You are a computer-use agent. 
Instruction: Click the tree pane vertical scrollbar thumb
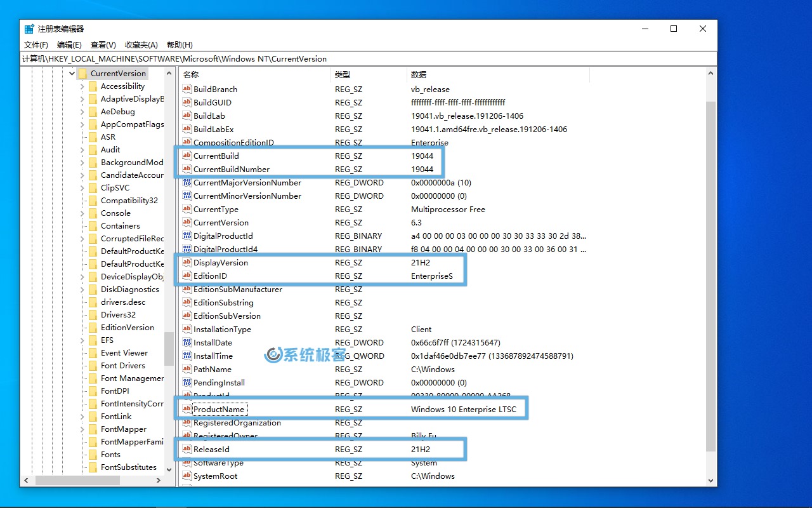169,349
